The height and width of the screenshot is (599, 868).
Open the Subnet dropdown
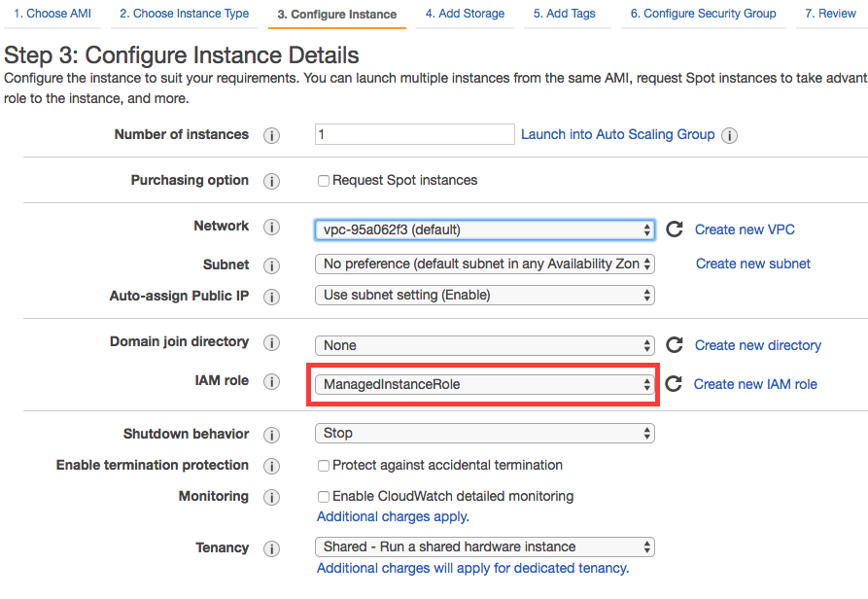point(484,264)
